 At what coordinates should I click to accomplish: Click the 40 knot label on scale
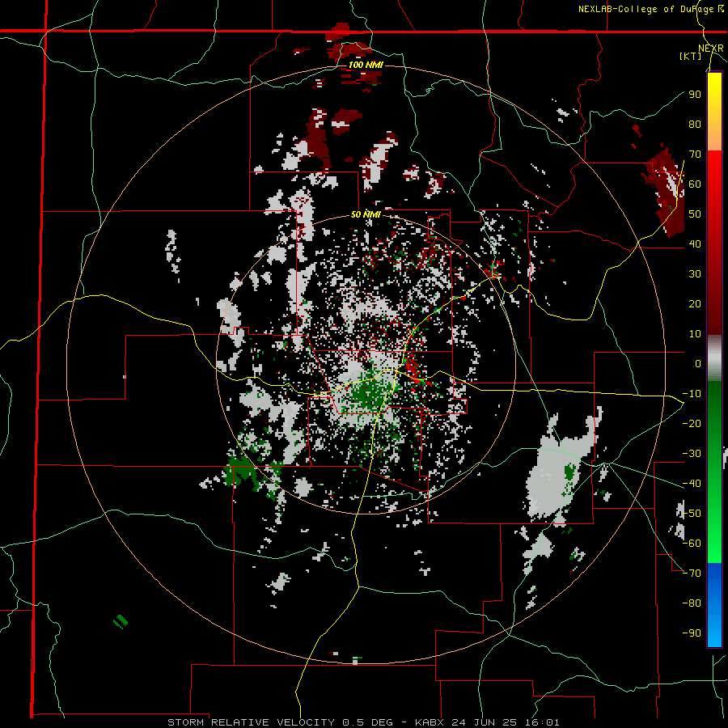(695, 243)
